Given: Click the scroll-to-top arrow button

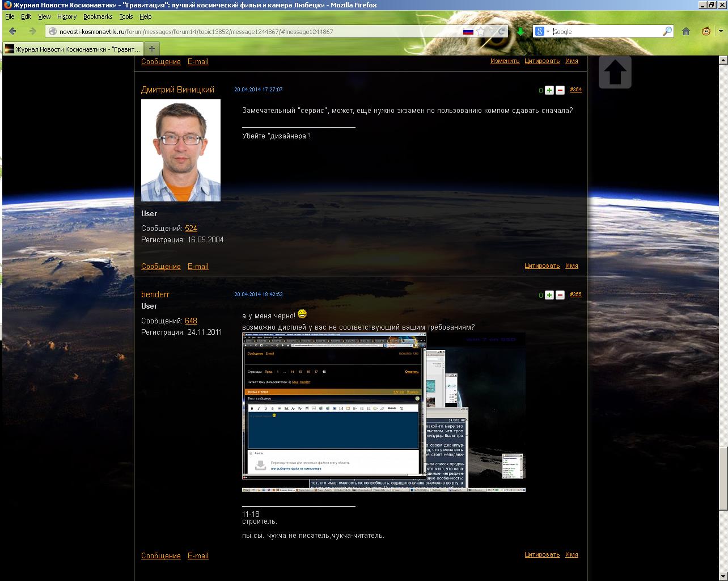Looking at the screenshot, I should pyautogui.click(x=615, y=72).
